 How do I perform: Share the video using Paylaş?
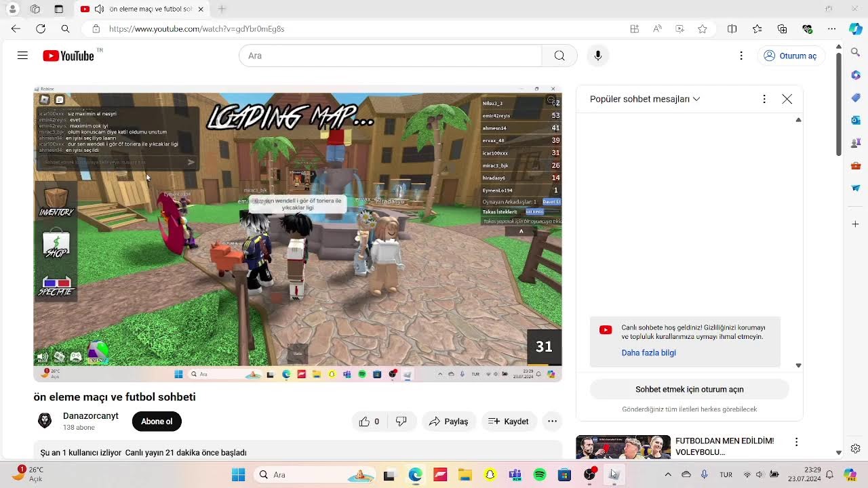[x=448, y=422]
